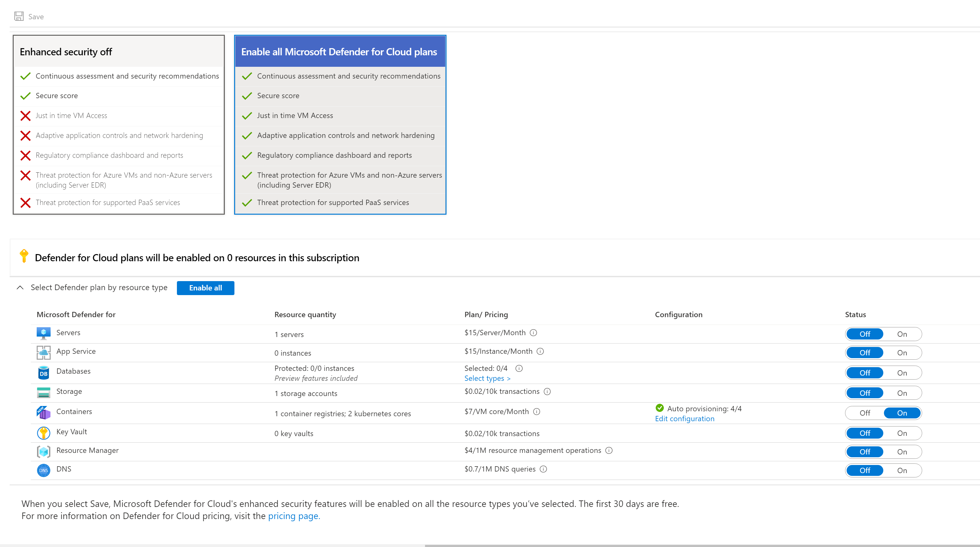Image resolution: width=980 pixels, height=547 pixels.
Task: Click the App Service cloud icon
Action: (x=43, y=352)
